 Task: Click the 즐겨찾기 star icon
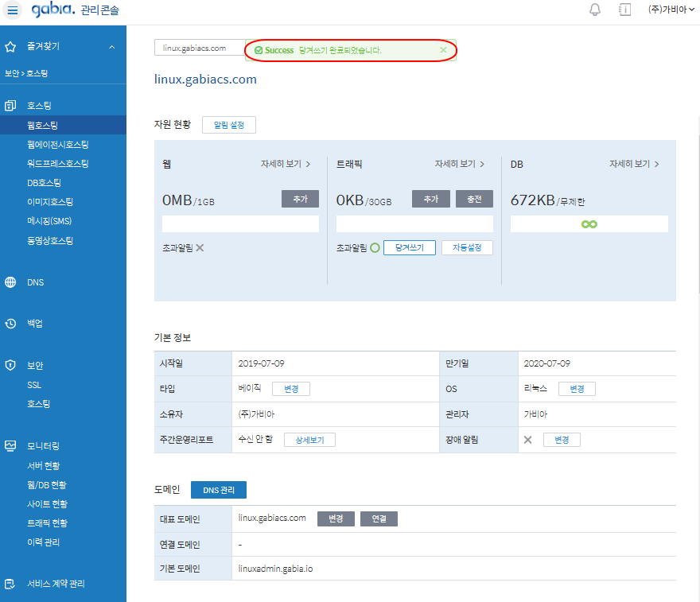point(10,46)
